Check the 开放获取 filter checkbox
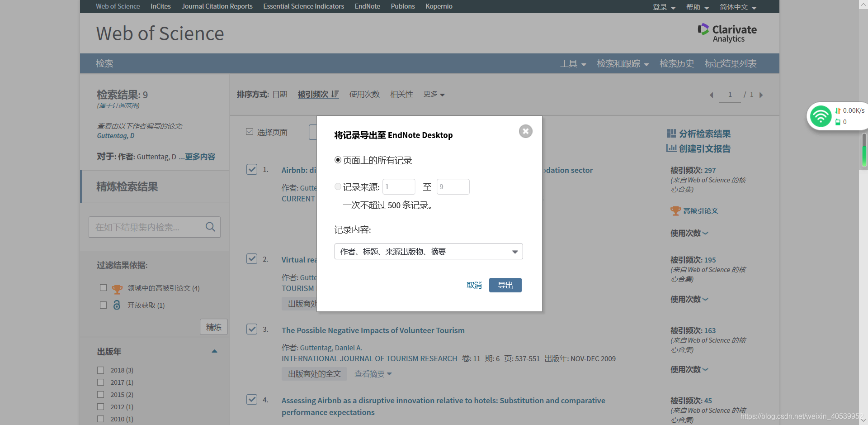The width and height of the screenshot is (868, 425). [103, 305]
